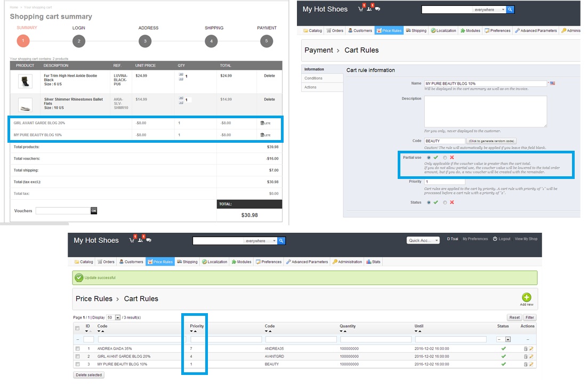This screenshot has width=588, height=384.
Task: Click the Code field containing BEAUTY
Action: click(x=445, y=141)
